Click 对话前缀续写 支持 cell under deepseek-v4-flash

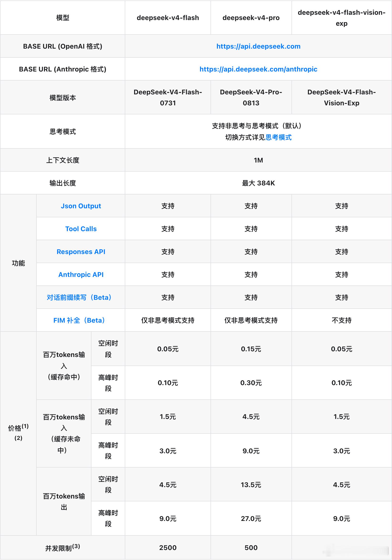pyautogui.click(x=168, y=298)
